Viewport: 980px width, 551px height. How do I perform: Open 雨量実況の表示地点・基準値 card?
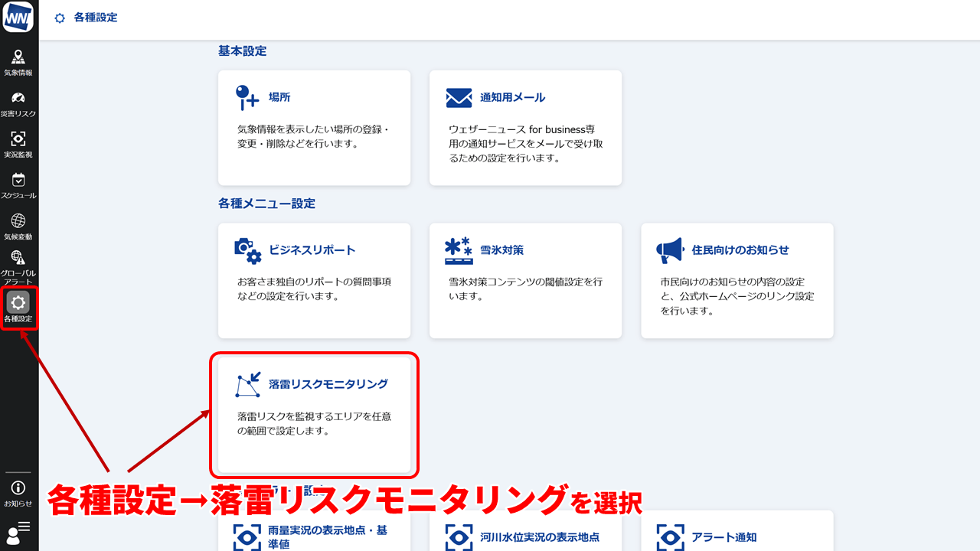tap(314, 536)
